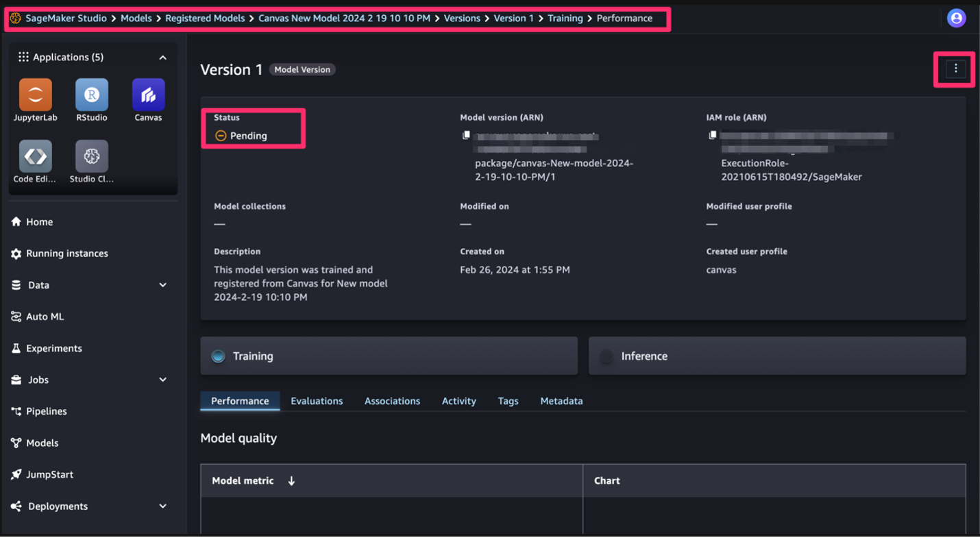Open the RStudio application
The width and height of the screenshot is (980, 540).
coord(92,95)
